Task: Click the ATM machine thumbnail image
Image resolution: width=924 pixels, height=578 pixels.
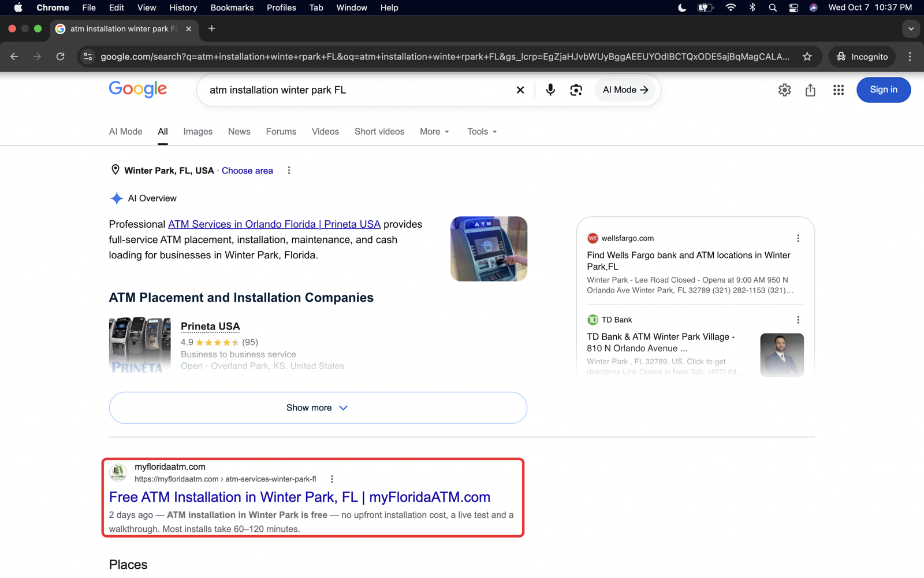Action: pos(489,249)
